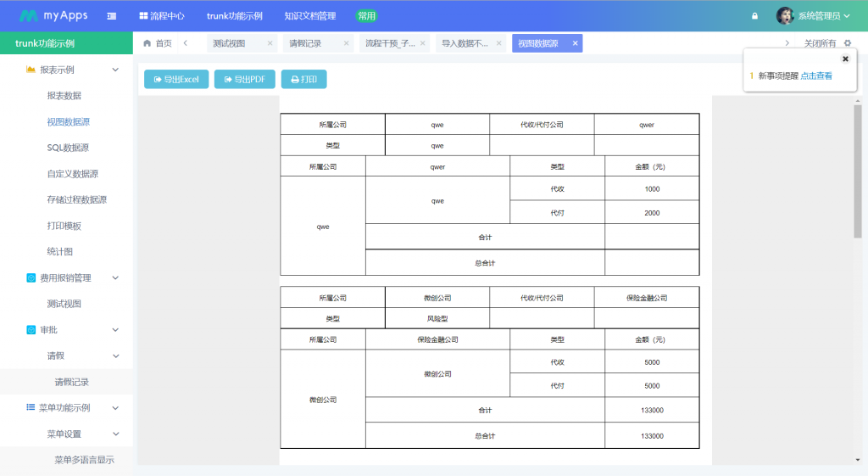This screenshot has height=476, width=868.
Task: Collapse the 费用报销管理 menu group
Action: (116, 277)
